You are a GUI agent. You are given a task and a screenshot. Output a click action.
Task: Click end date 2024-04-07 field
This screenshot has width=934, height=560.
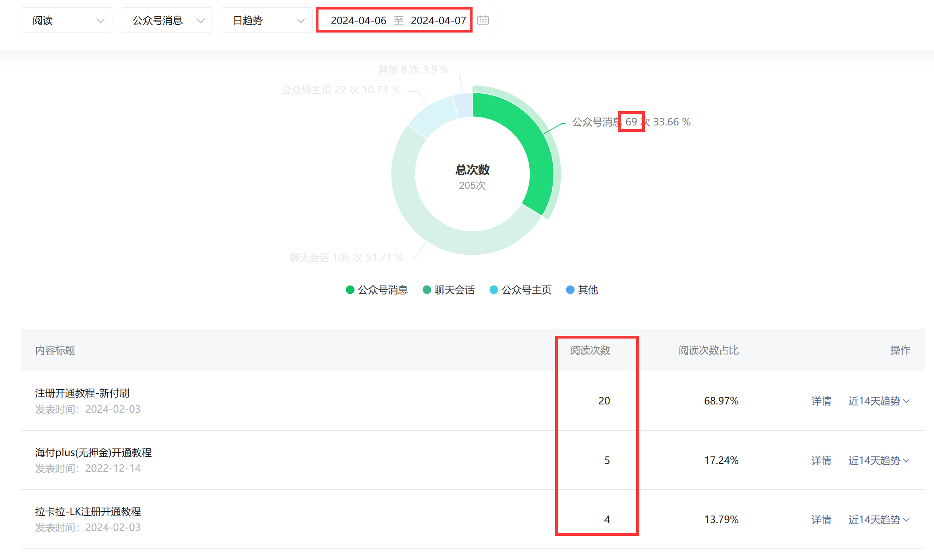tap(438, 20)
